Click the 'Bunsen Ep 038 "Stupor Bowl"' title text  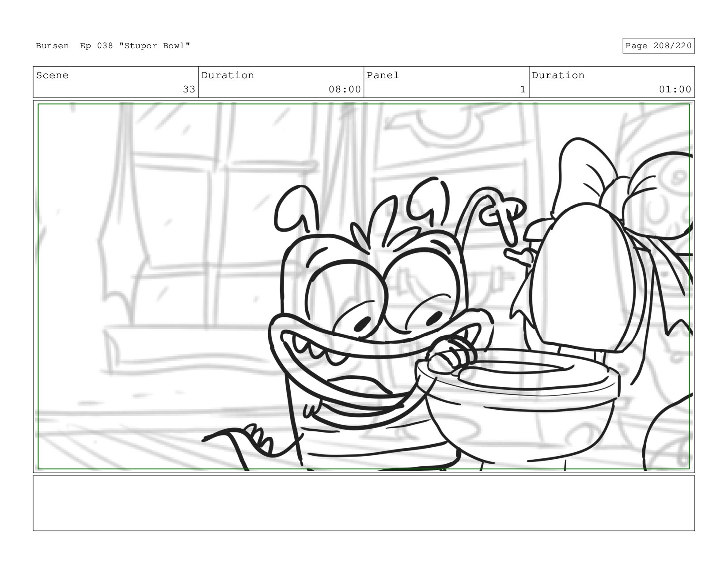point(113,46)
